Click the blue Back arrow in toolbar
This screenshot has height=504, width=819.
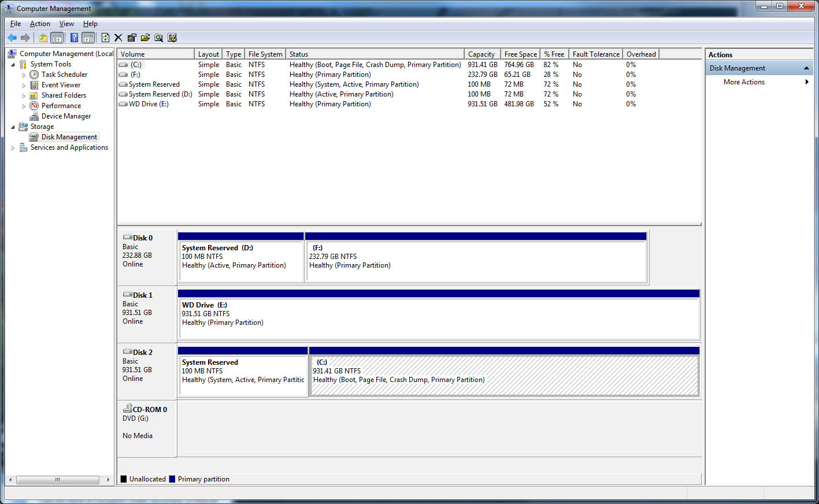tap(12, 38)
